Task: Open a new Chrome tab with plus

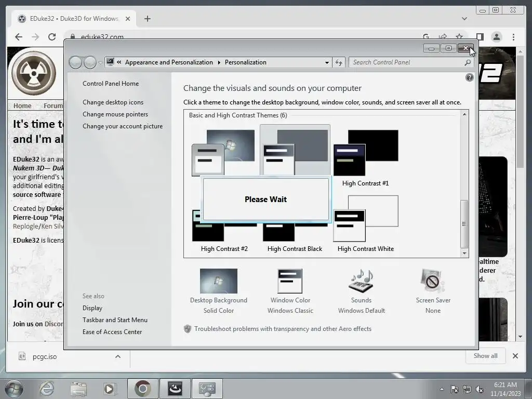Action: coord(147,19)
